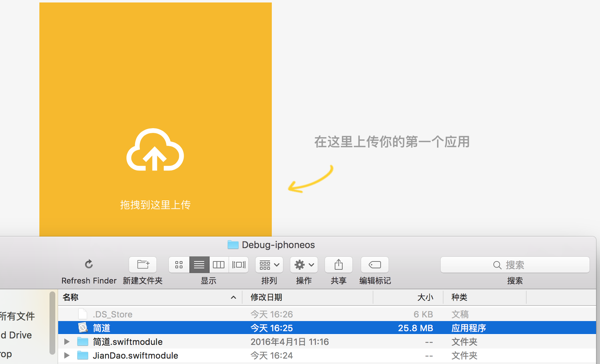Click the 6 KB size cell
The height and width of the screenshot is (364, 600).
pyautogui.click(x=423, y=314)
